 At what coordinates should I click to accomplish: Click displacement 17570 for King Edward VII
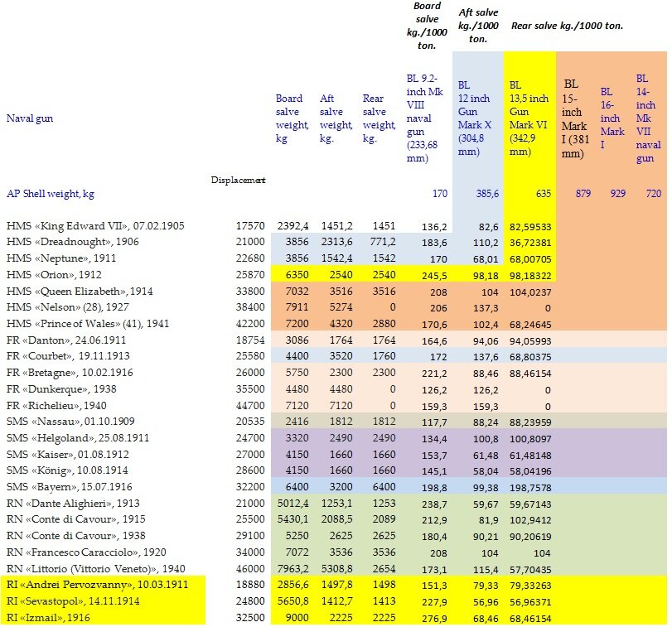[x=250, y=225]
